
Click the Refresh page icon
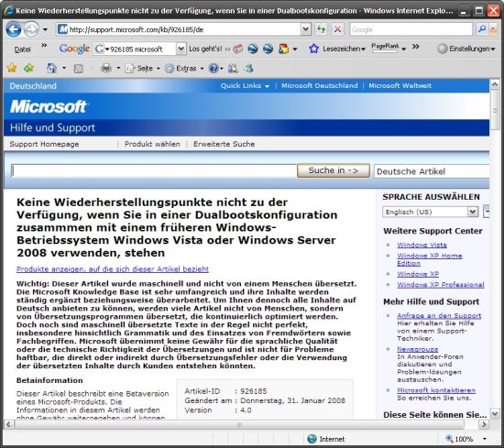coord(321,29)
